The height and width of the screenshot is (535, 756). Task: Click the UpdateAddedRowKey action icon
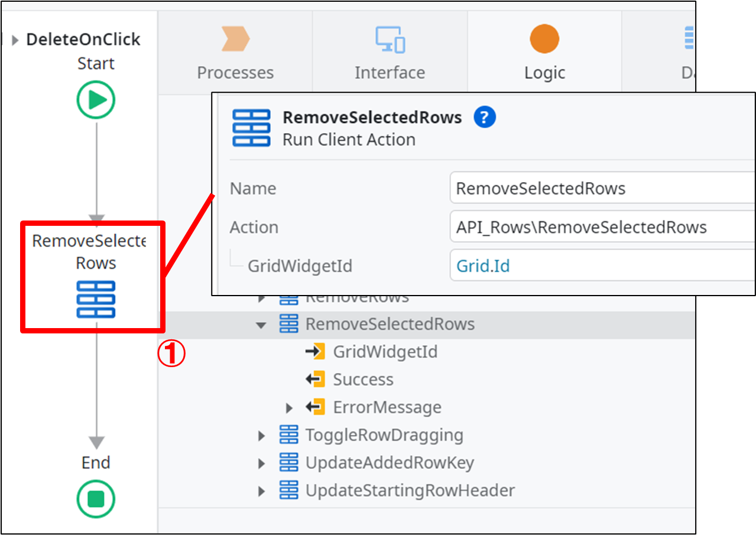pyautogui.click(x=288, y=463)
